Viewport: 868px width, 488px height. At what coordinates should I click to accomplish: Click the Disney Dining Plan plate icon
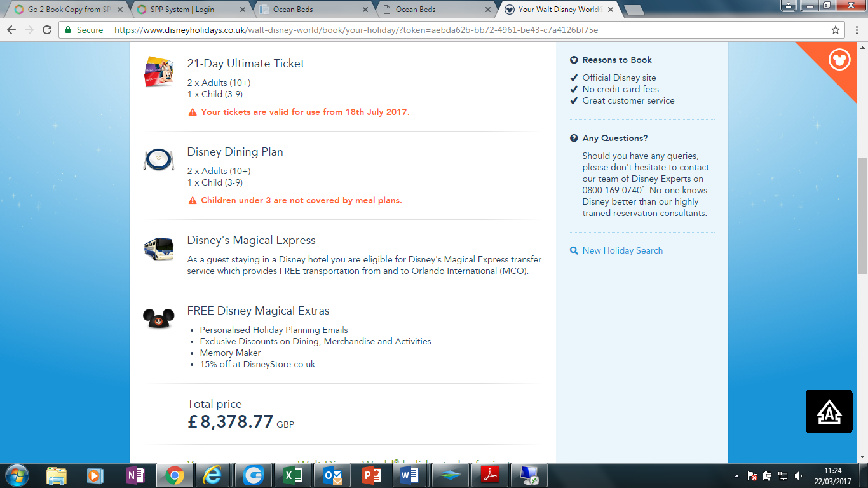[x=158, y=159]
